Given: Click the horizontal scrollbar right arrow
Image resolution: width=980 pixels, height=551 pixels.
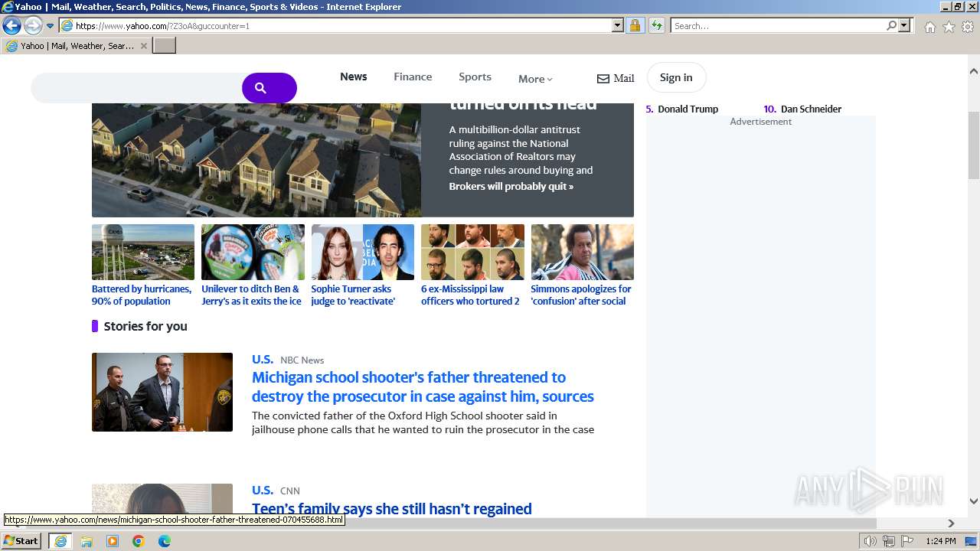Looking at the screenshot, I should click(951, 523).
